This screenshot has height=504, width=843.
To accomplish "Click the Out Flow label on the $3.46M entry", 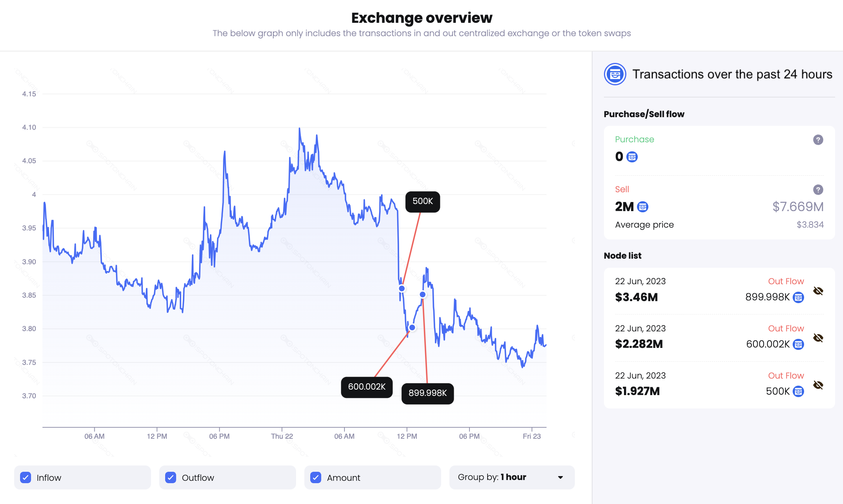I will pyautogui.click(x=786, y=281).
